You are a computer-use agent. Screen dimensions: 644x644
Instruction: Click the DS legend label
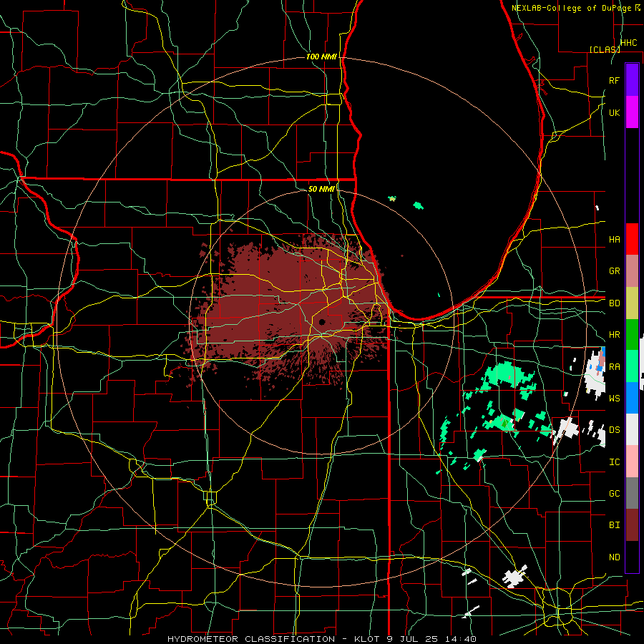615,430
